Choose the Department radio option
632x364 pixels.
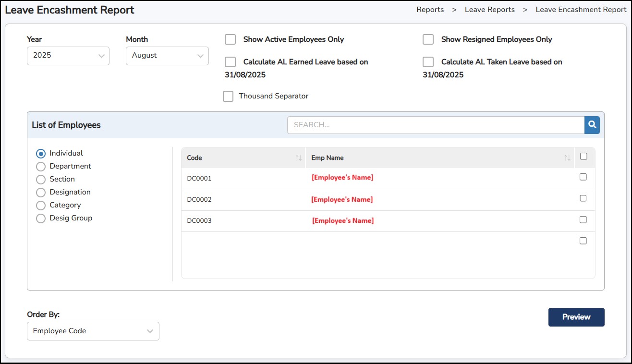(41, 167)
